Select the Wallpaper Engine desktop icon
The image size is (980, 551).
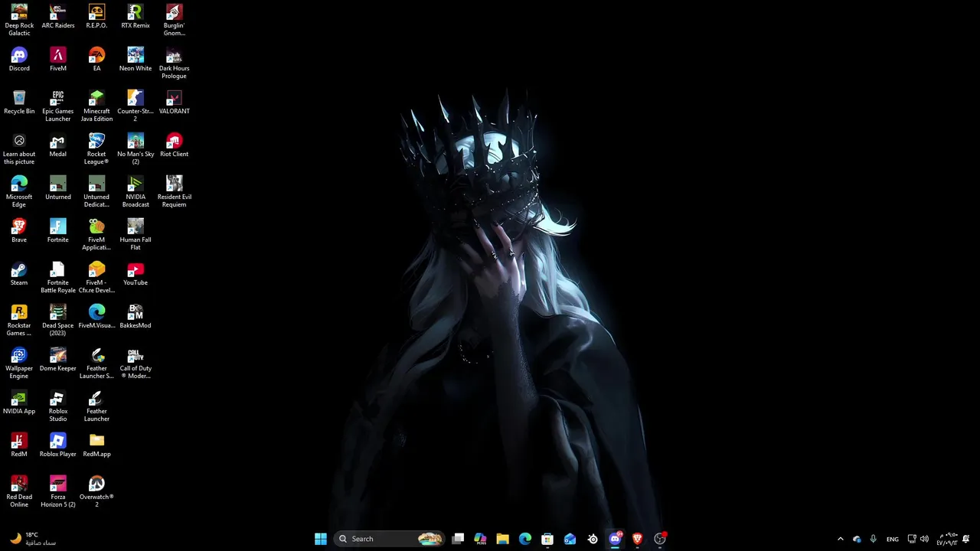point(19,363)
